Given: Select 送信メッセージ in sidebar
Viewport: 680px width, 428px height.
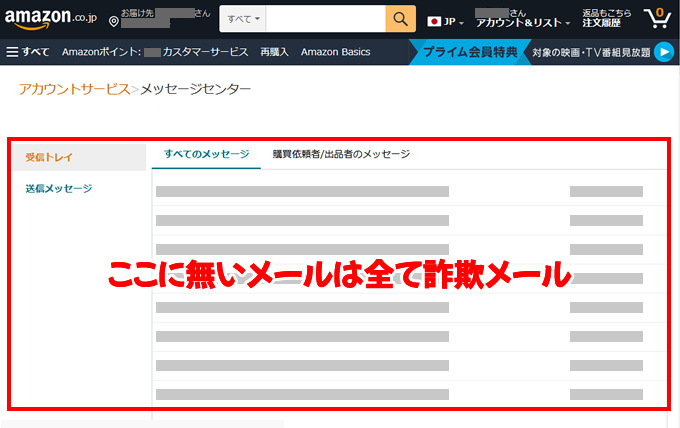Looking at the screenshot, I should tap(59, 189).
